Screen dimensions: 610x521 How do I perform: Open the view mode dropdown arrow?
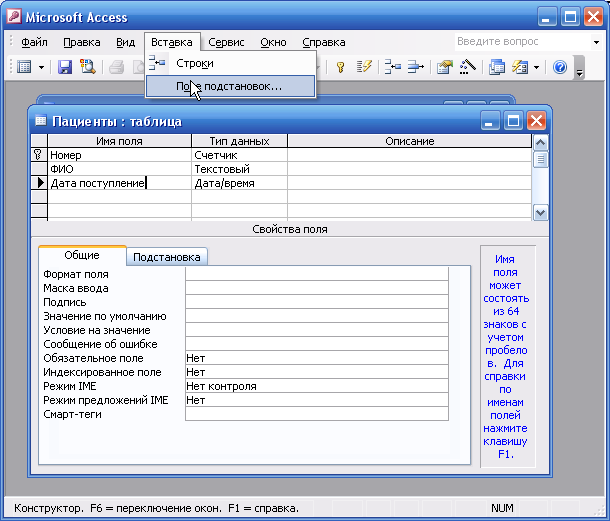pos(42,68)
